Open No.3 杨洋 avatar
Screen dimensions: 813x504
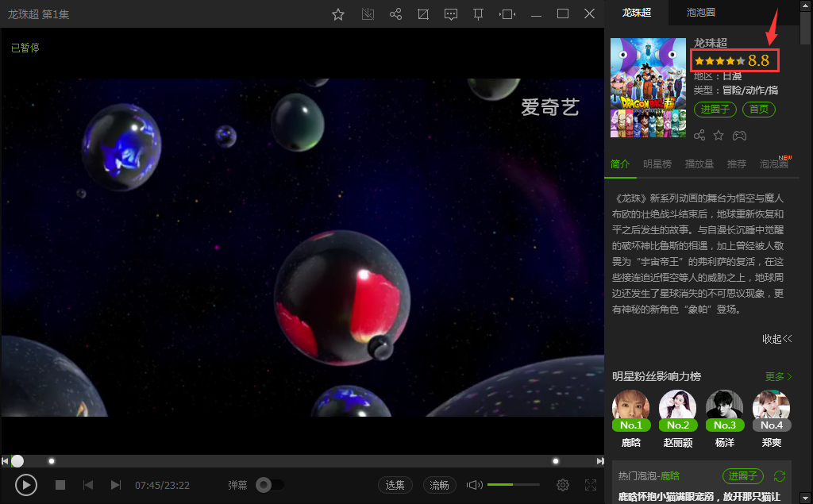coord(724,410)
